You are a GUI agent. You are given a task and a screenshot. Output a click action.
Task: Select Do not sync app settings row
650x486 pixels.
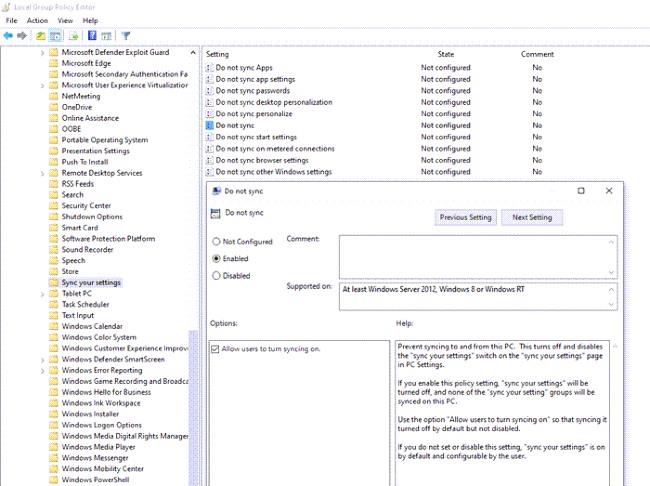pyautogui.click(x=255, y=79)
